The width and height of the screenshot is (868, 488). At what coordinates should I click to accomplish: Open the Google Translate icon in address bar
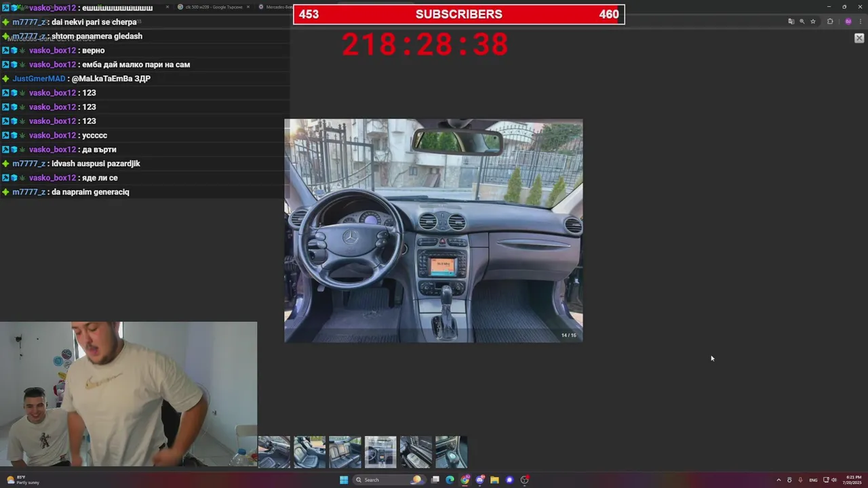click(791, 22)
